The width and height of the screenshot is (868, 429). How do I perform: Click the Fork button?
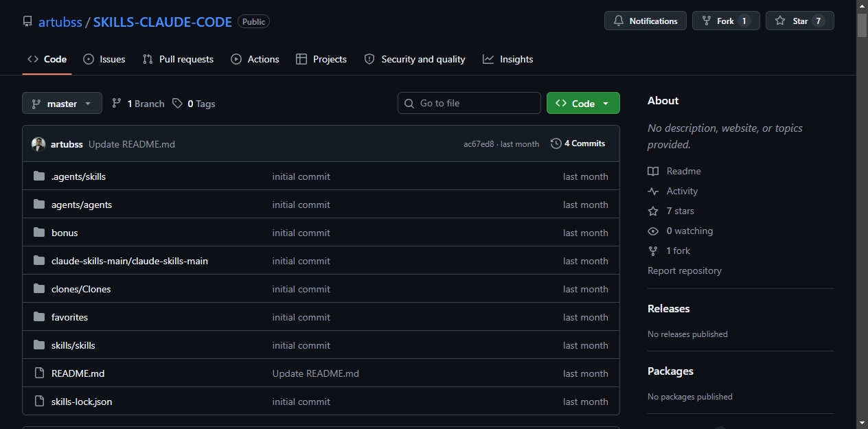click(726, 21)
